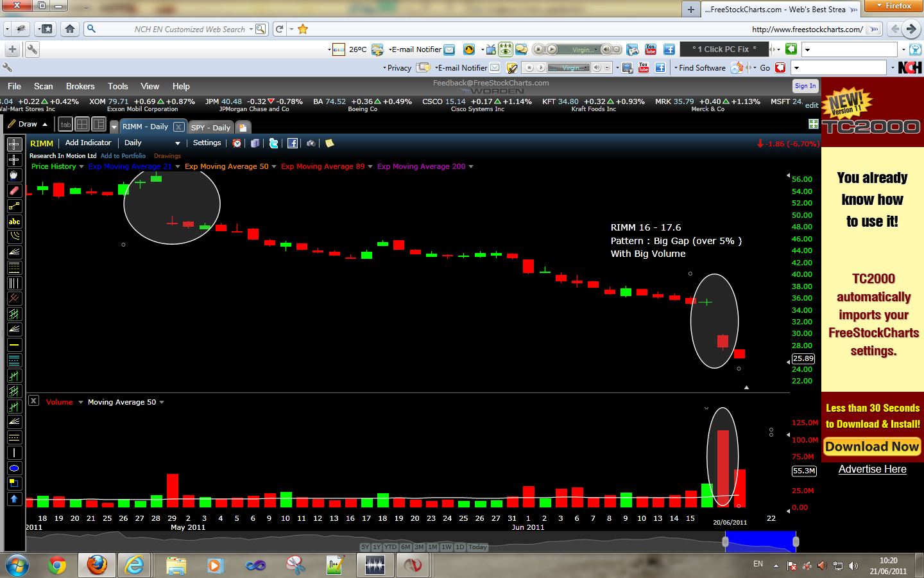This screenshot has width=924, height=578.
Task: Open Google Chrome from the taskbar
Action: coord(57,565)
